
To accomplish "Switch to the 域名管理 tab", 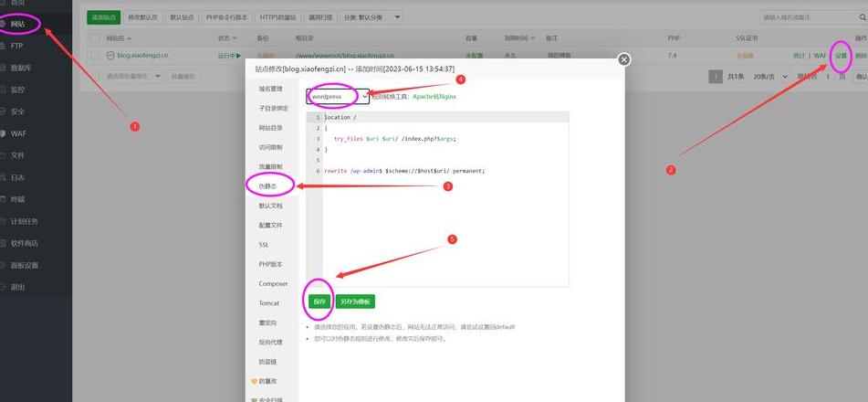I will [x=271, y=89].
